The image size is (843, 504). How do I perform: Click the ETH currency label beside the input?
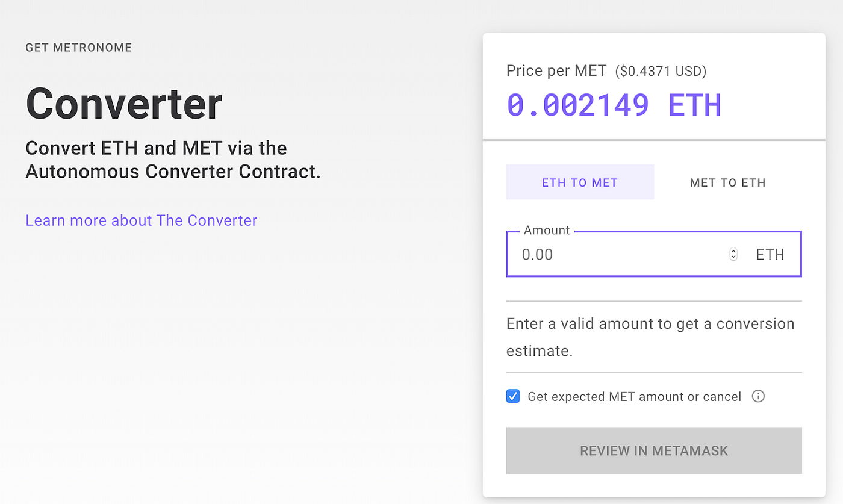pos(770,254)
